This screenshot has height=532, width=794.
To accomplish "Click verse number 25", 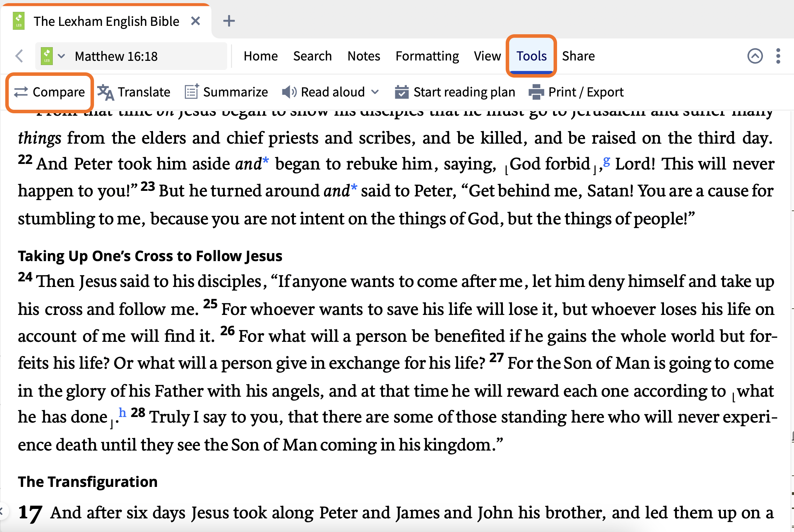I will [210, 304].
